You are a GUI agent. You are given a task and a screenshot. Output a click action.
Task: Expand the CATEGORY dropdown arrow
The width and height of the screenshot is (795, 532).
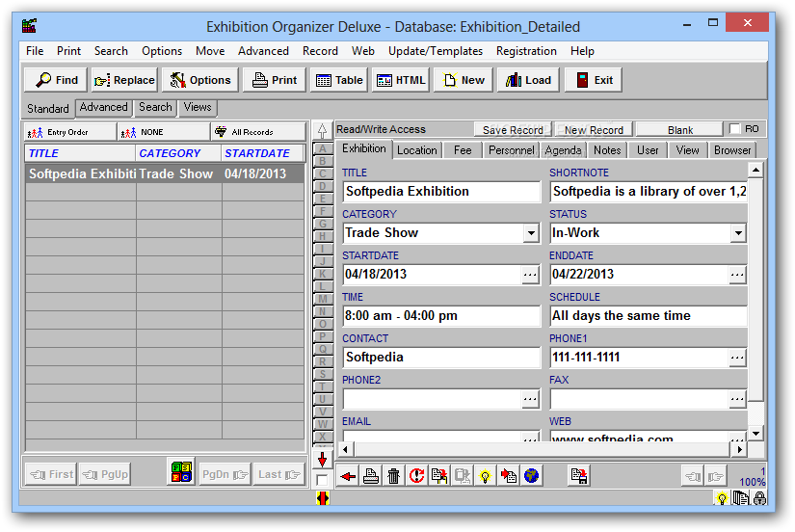coord(531,233)
